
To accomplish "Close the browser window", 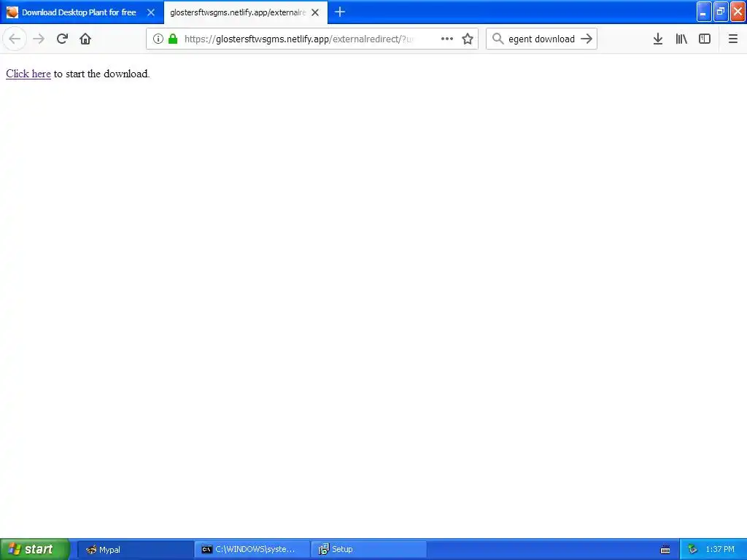I will (738, 12).
